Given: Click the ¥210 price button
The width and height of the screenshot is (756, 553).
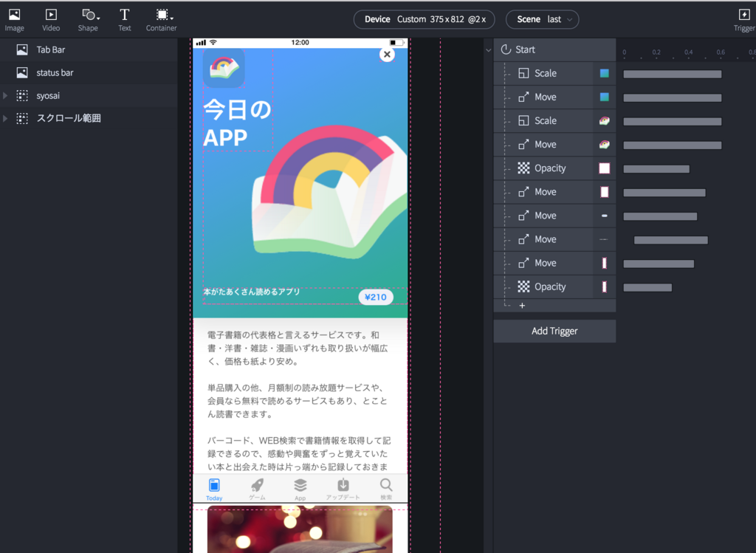Looking at the screenshot, I should click(x=376, y=297).
